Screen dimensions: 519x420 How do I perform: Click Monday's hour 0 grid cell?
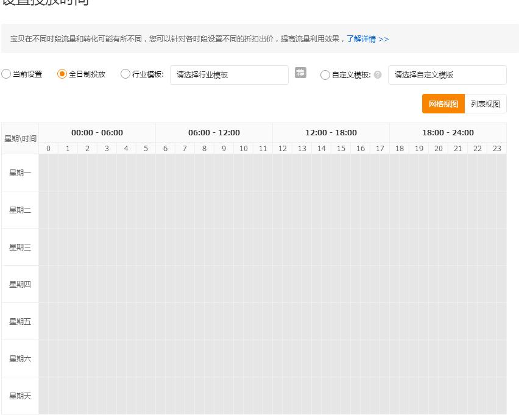tap(48, 173)
